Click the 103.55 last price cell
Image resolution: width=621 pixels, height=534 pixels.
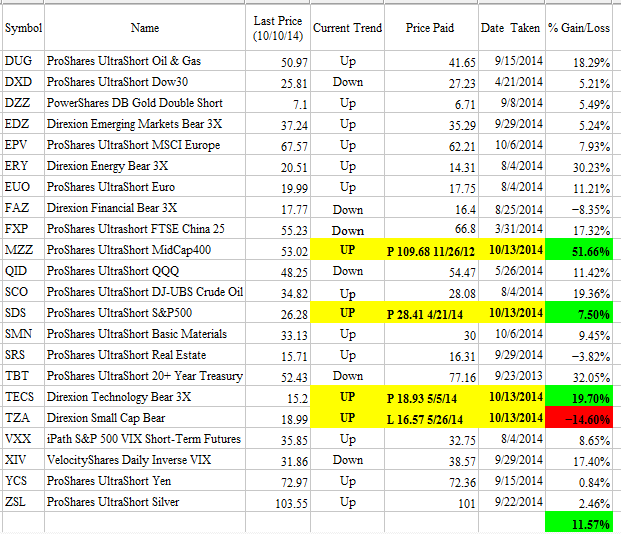tap(278, 502)
